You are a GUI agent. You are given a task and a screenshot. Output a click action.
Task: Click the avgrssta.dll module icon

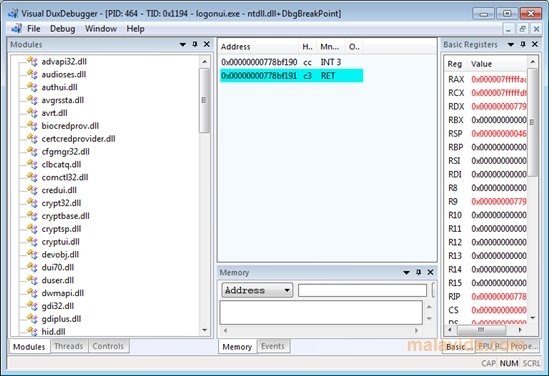click(32, 100)
